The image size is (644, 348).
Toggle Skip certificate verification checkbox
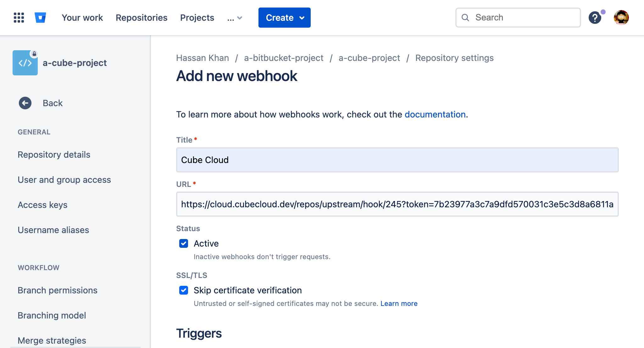[184, 290]
